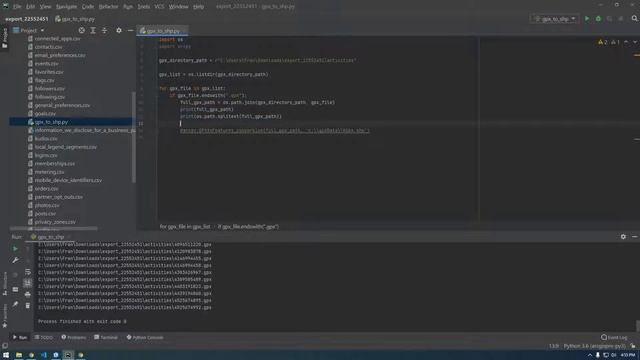The width and height of the screenshot is (640, 360).
Task: Click the vertical Project side tab
Action: 4,38
